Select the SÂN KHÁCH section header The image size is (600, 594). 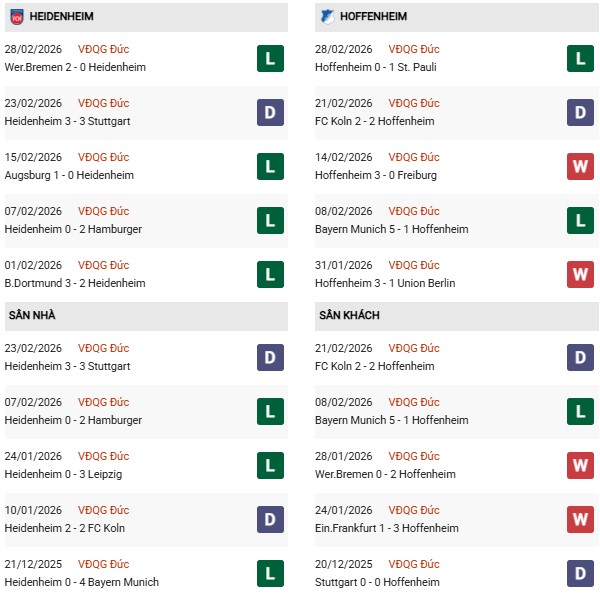pyautogui.click(x=349, y=316)
